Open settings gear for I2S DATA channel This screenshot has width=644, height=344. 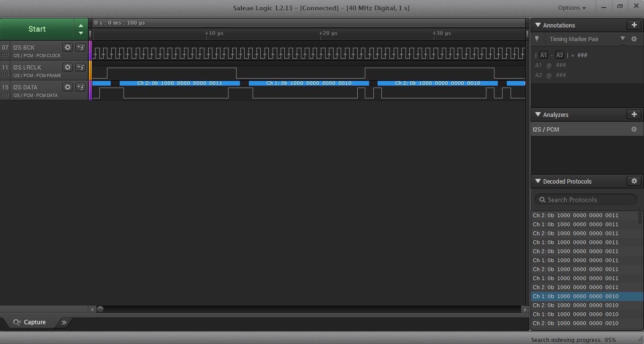68,87
